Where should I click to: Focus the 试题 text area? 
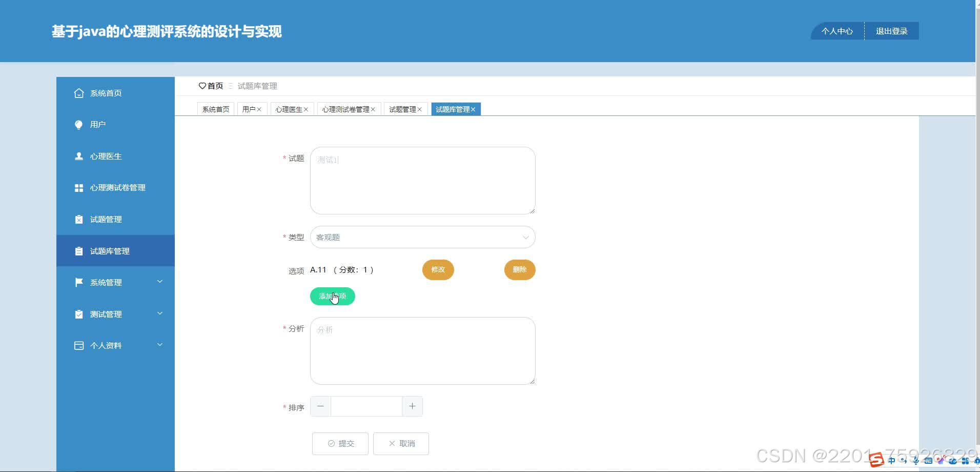pos(422,181)
